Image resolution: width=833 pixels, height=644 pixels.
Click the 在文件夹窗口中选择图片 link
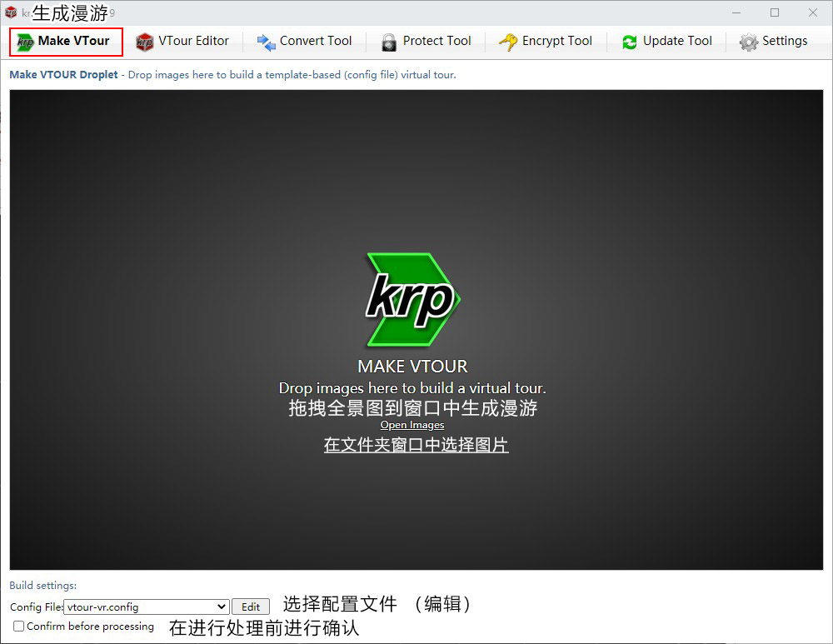tap(415, 445)
